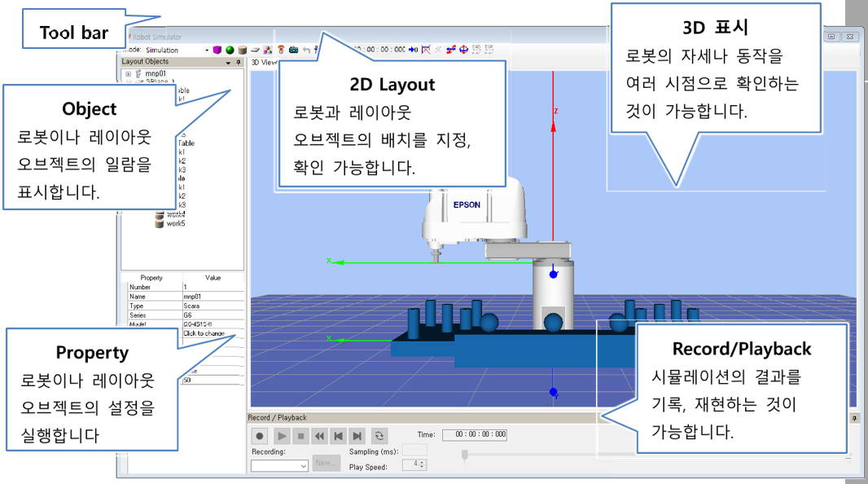868x484 pixels.
Task: Click the multicolor CAD objects icon
Action: 268,50
